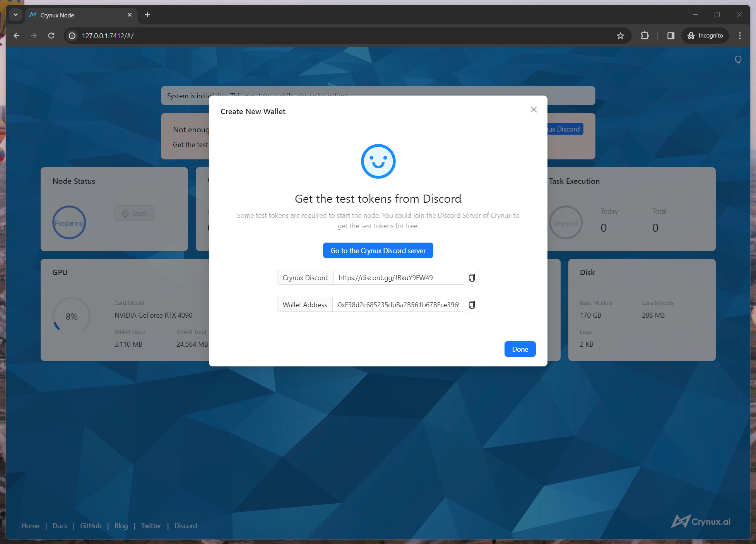
Task: Open the GitHub footer link
Action: tap(91, 525)
